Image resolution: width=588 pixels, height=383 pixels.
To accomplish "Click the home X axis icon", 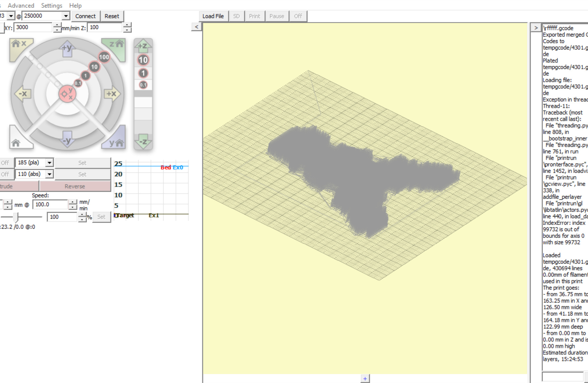I will pos(19,46).
